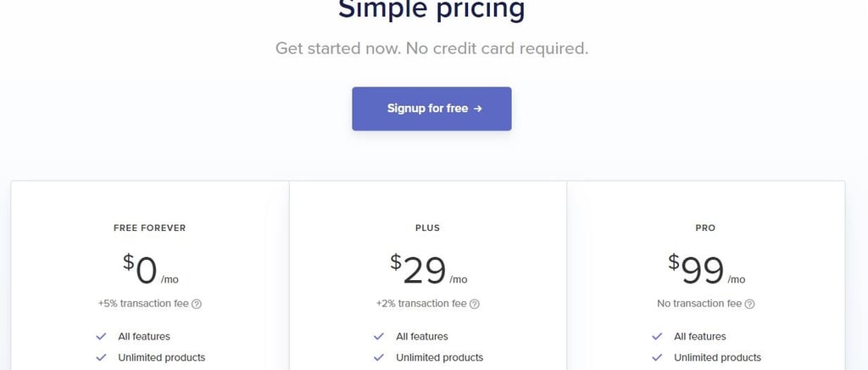Click the Simple pricing heading
Image resolution: width=868 pixels, height=370 pixels.
[431, 8]
